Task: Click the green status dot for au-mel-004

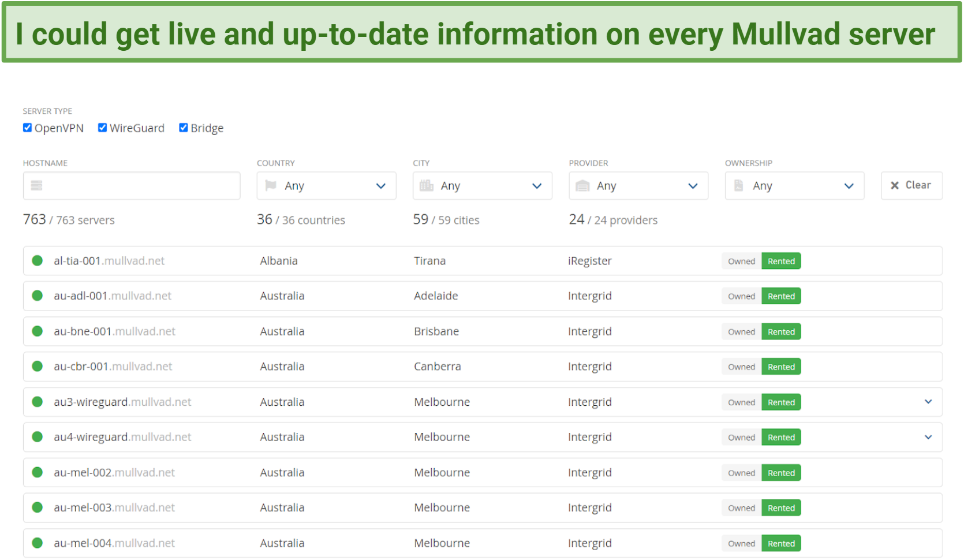Action: [38, 543]
